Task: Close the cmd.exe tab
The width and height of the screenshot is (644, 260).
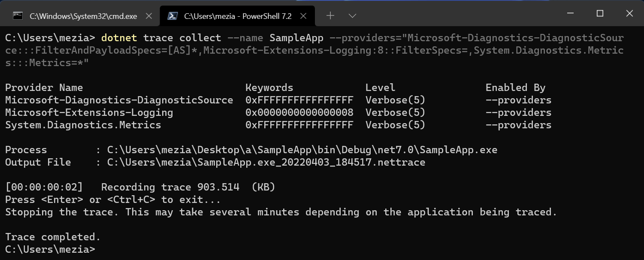Action: [149, 16]
